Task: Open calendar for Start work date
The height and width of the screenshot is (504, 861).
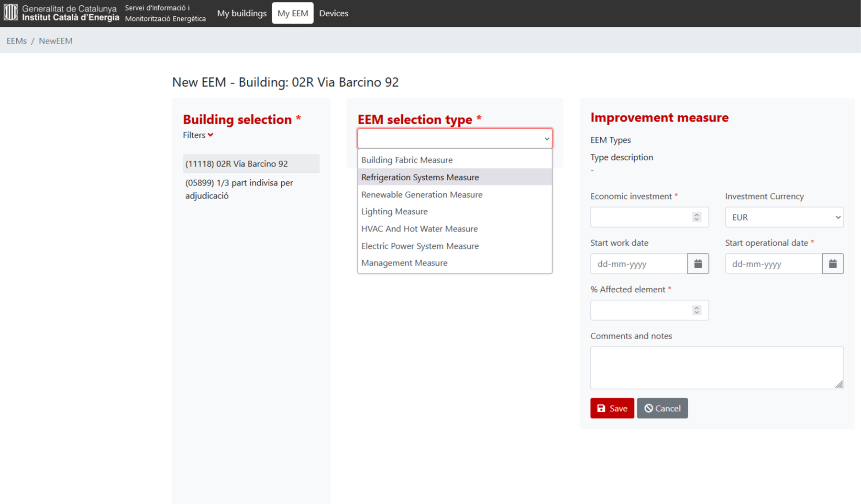Action: pos(698,263)
